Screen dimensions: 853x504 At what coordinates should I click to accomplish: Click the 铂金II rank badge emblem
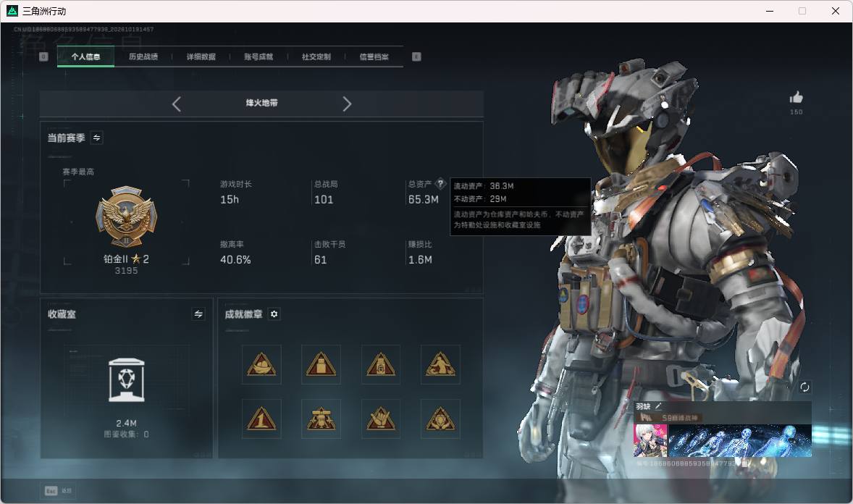pos(126,217)
